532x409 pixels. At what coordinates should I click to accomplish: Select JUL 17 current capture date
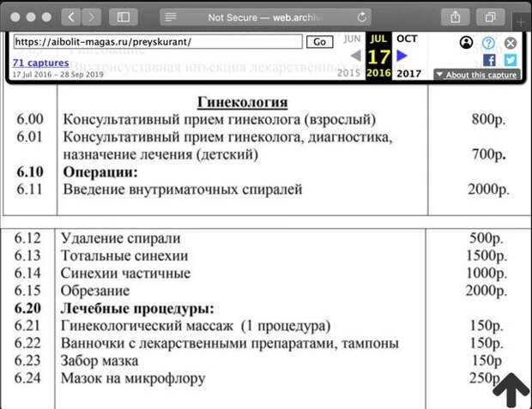pos(378,56)
